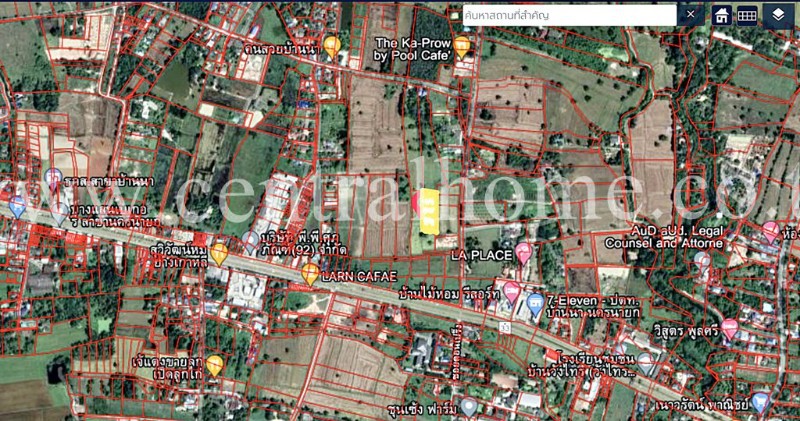The height and width of the screenshot is (421, 800).
Task: Click the ชุนเซ้ง ฟาร์ม gray marker
Action: [469, 407]
